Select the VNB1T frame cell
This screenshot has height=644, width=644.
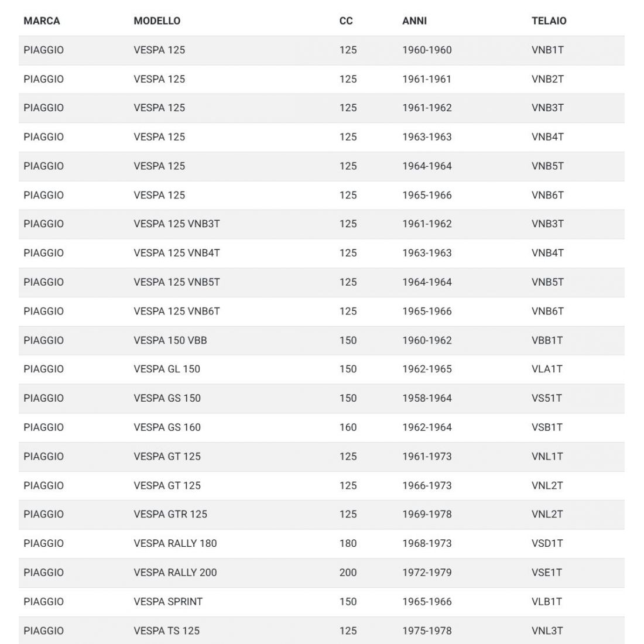pos(547,50)
